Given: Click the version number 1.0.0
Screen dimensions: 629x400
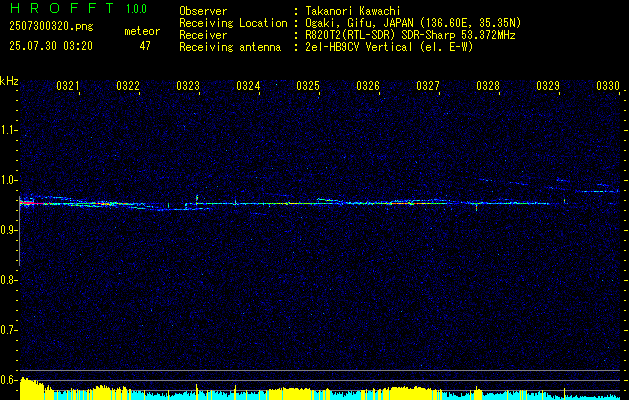Looking at the screenshot, I should click(x=136, y=9).
